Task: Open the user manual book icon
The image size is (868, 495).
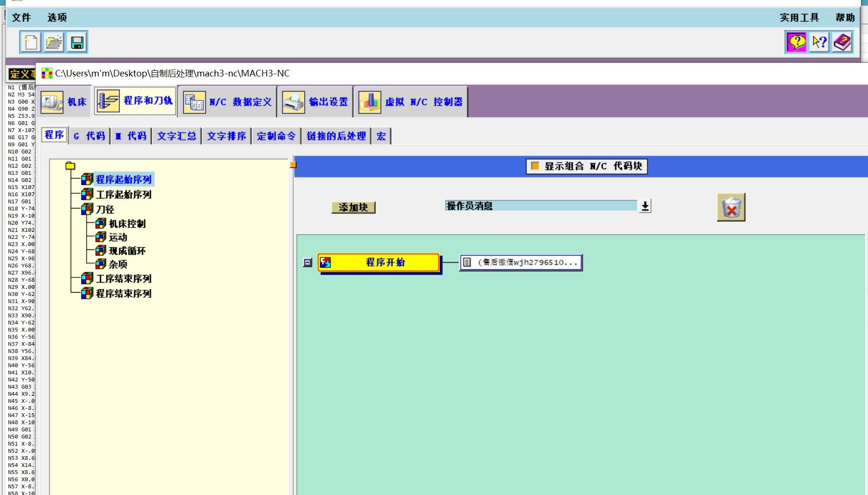Action: pyautogui.click(x=842, y=42)
